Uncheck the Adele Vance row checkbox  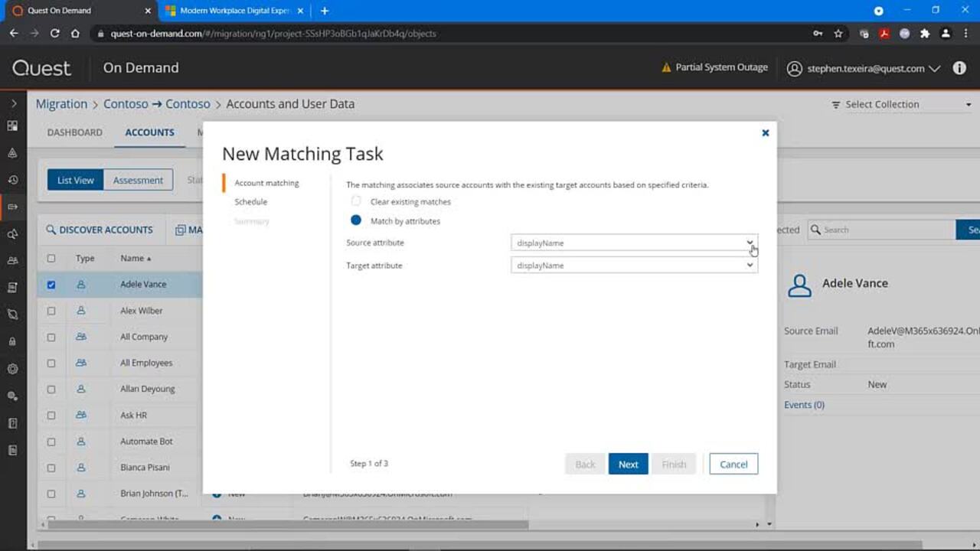(x=51, y=284)
